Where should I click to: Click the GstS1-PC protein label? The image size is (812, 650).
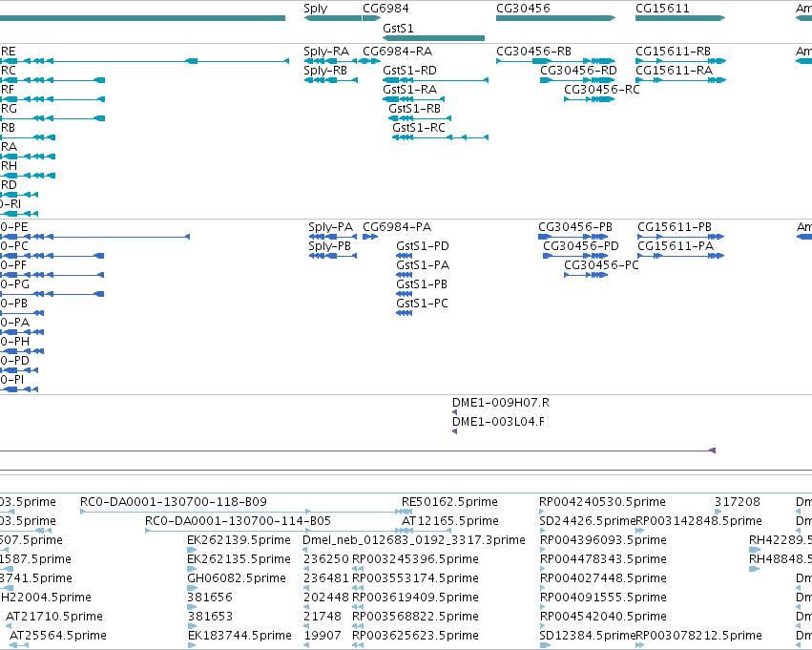(x=422, y=304)
